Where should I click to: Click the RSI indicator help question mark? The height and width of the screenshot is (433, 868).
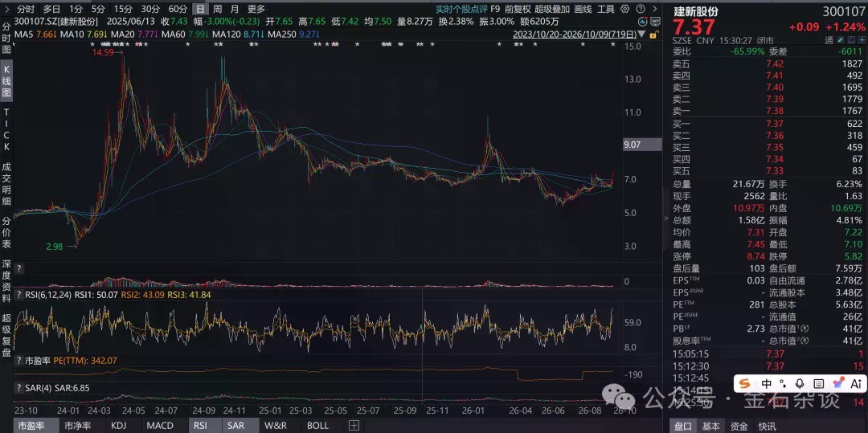pos(18,296)
